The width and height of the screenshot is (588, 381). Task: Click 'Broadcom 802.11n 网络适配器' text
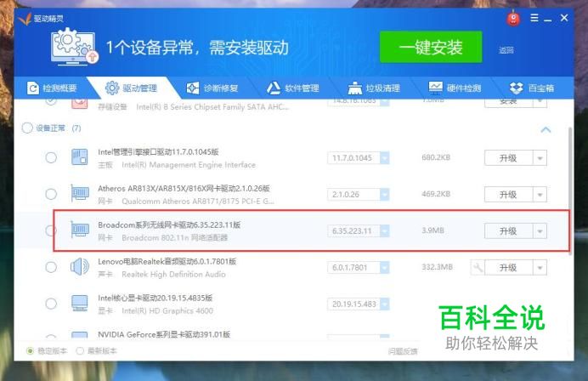(175, 237)
